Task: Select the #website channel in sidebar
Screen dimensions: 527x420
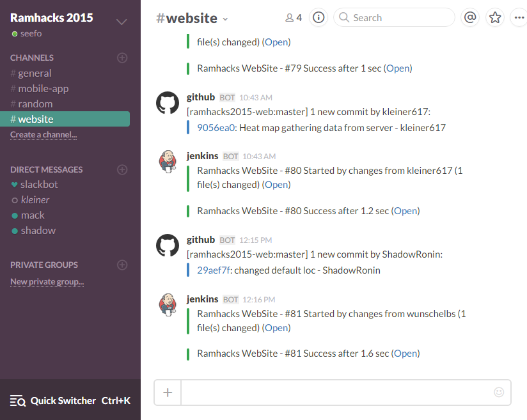Action: 65,120
